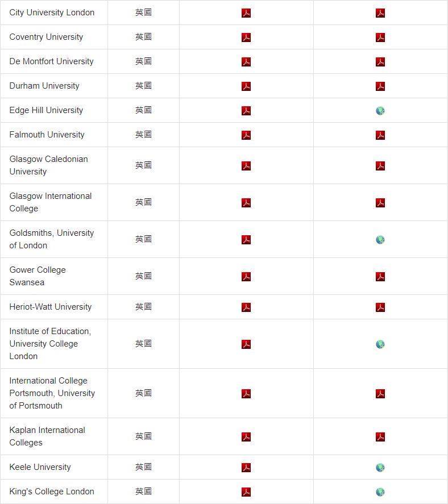Open second PDF icon for Falmouth University
Image resolution: width=448 pixels, height=504 pixels.
380,135
